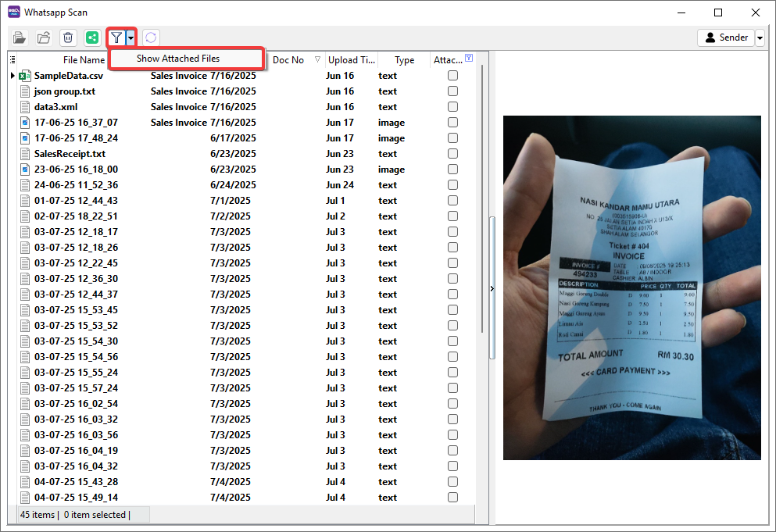Click the open folder toolbar icon
The height and width of the screenshot is (532, 776).
[44, 37]
